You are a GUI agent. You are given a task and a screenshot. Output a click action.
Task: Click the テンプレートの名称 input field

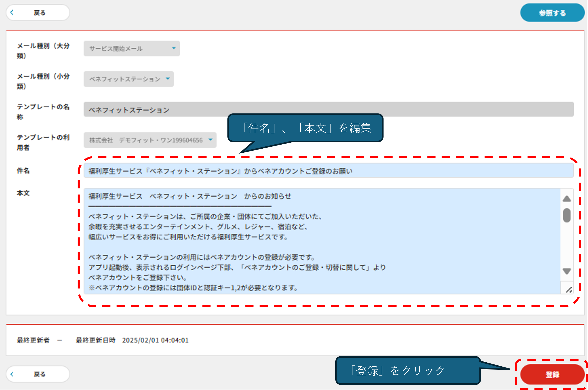coord(328,109)
